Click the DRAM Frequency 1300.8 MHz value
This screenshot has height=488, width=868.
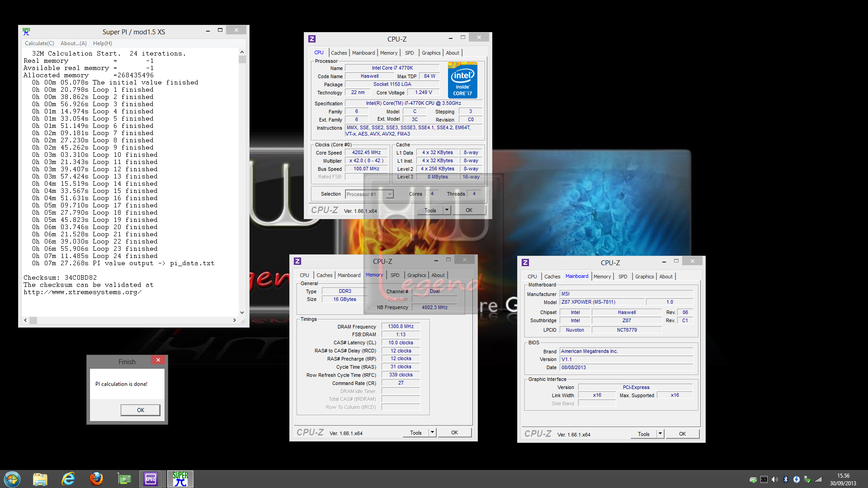click(x=401, y=326)
